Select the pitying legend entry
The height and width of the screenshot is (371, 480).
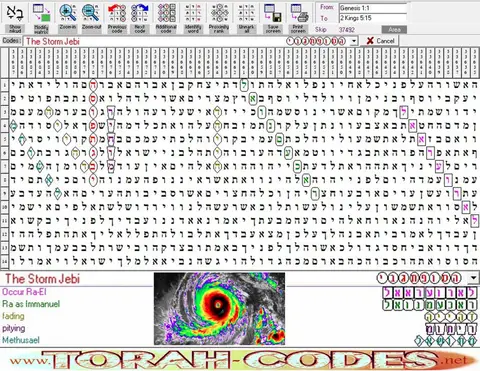coord(14,328)
